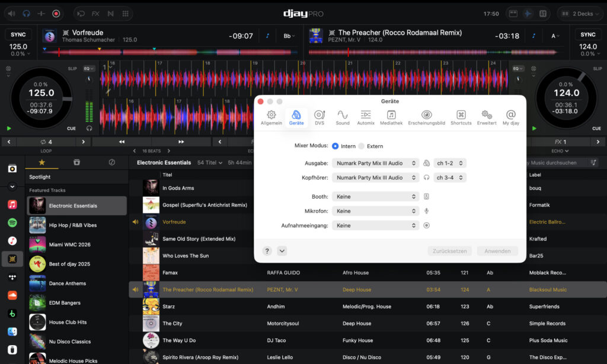607x364 pixels.
Task: Open the Ausgabe device dropdown
Action: (x=375, y=163)
